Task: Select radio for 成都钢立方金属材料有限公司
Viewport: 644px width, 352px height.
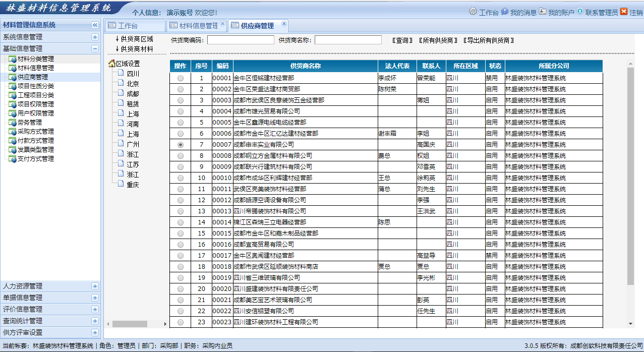Action: coord(181,156)
